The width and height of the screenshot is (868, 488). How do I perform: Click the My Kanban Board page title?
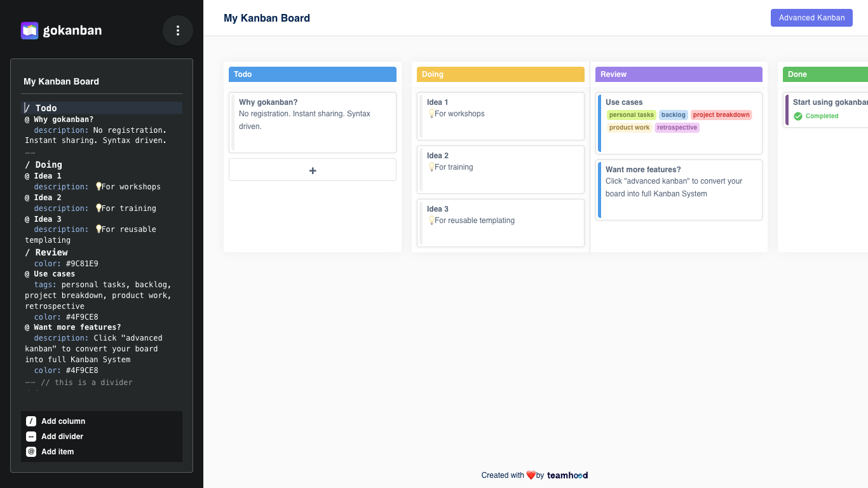coord(267,18)
